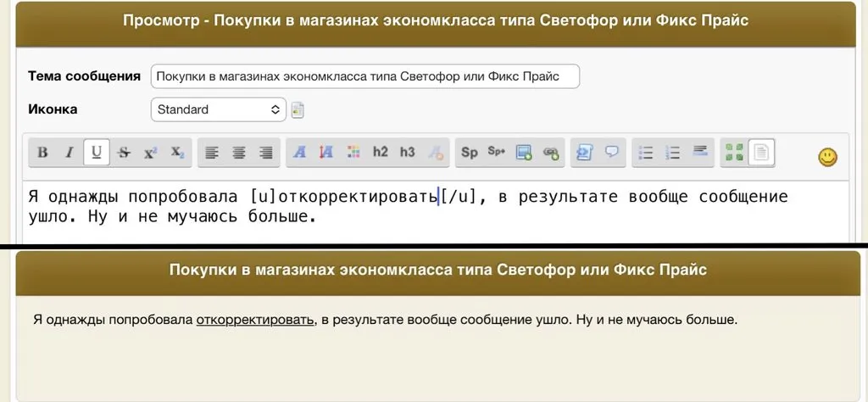868x402 pixels.
Task: Apply subscript formatting
Action: (x=177, y=153)
